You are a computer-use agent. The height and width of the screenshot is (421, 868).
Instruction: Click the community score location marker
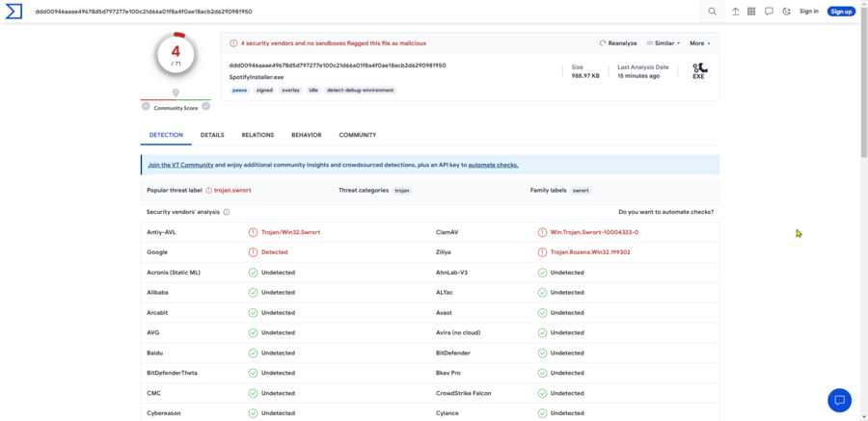pyautogui.click(x=176, y=92)
